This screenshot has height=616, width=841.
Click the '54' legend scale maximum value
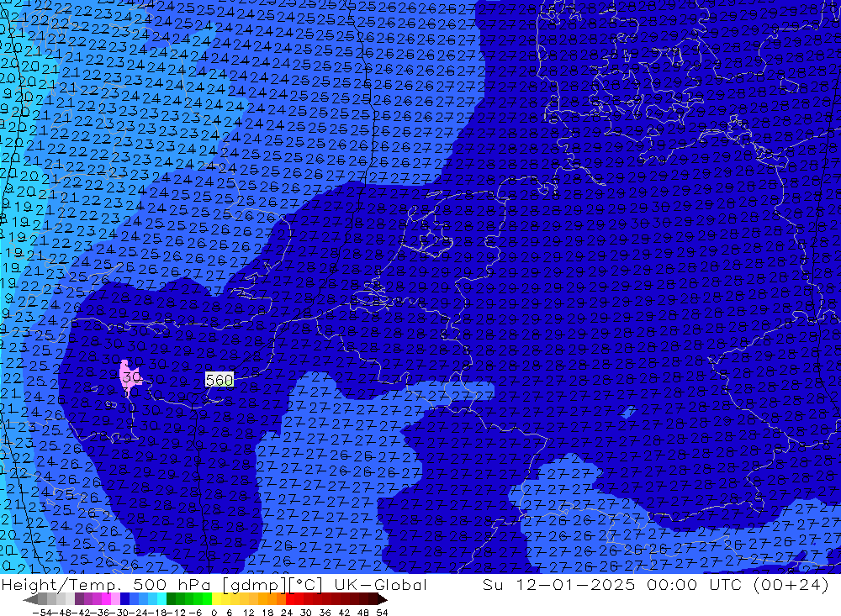coord(382,612)
